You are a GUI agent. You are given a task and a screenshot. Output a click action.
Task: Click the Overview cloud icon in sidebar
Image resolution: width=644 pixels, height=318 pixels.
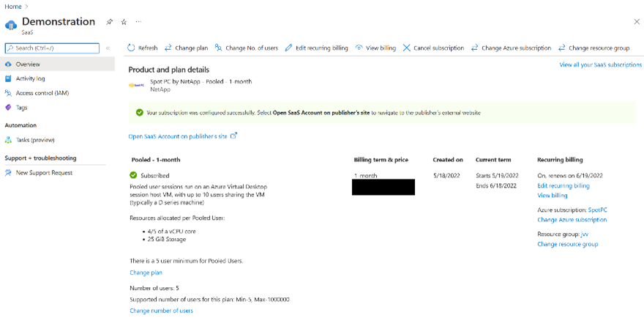tap(8, 64)
